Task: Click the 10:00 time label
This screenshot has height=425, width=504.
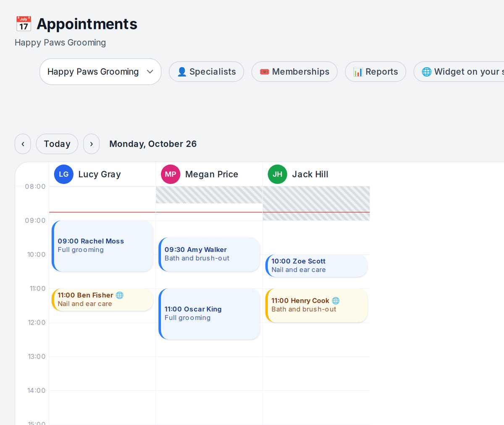Action: [36, 254]
